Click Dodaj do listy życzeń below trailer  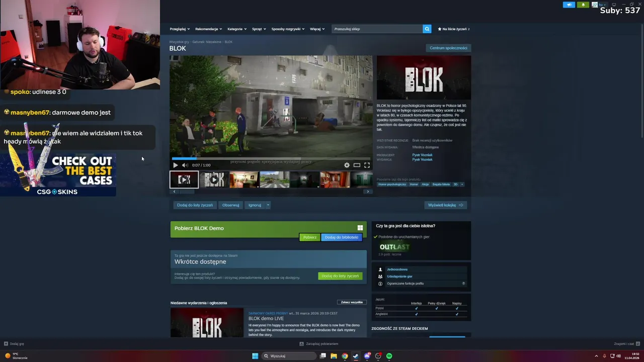(x=195, y=205)
